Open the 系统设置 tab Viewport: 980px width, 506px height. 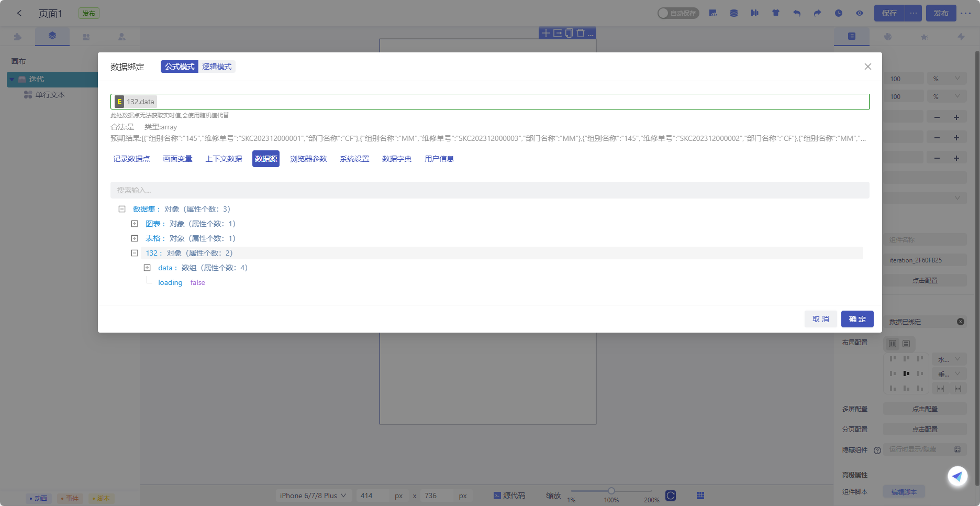coord(354,159)
